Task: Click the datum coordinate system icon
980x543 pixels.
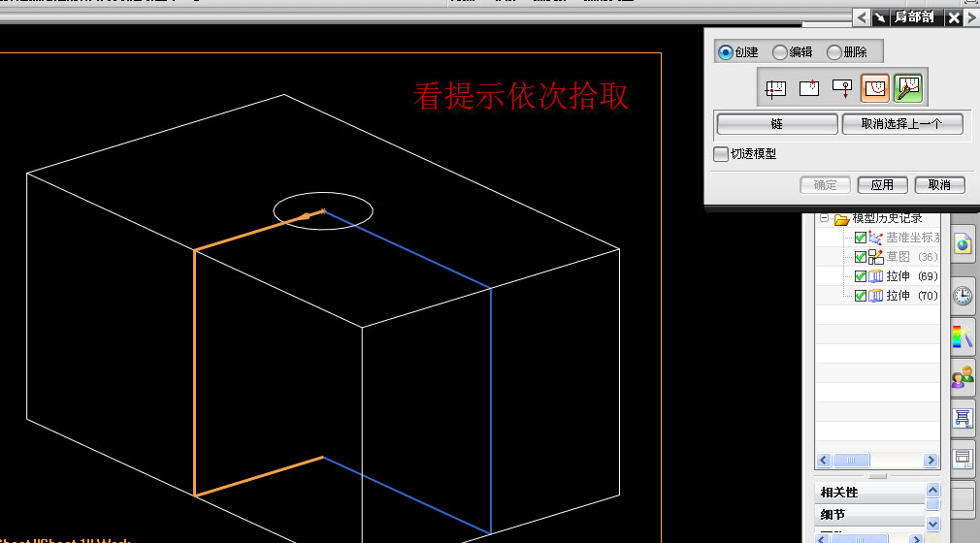Action: 875,238
